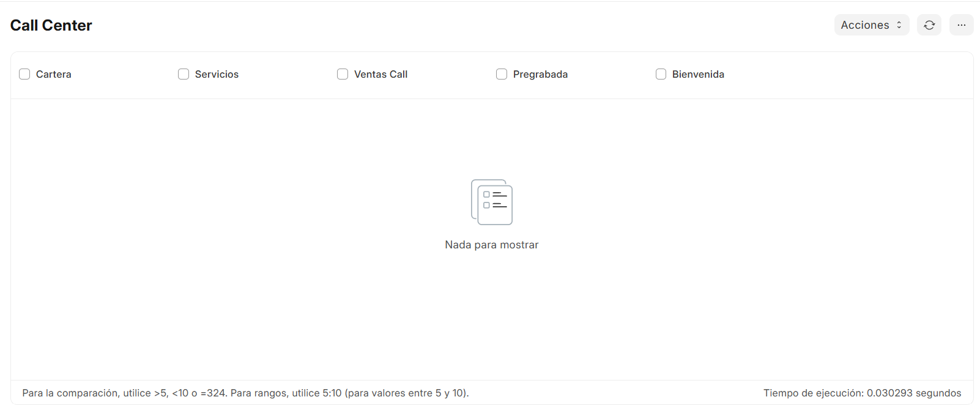Click the Cartera filter label
The width and height of the screenshot is (980, 405).
pyautogui.click(x=54, y=74)
